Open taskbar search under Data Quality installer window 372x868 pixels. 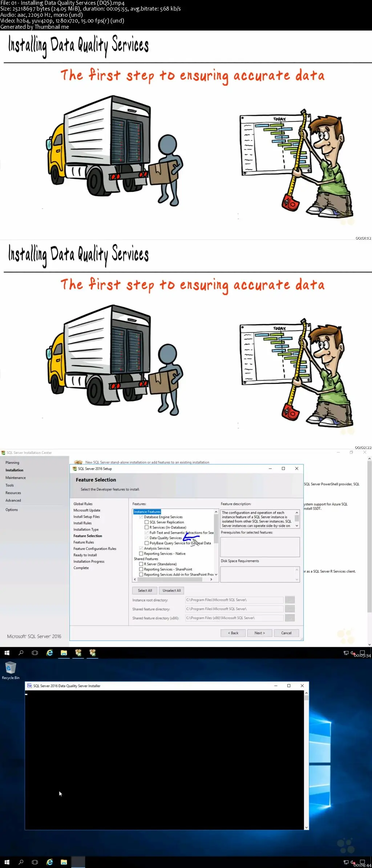(21, 862)
